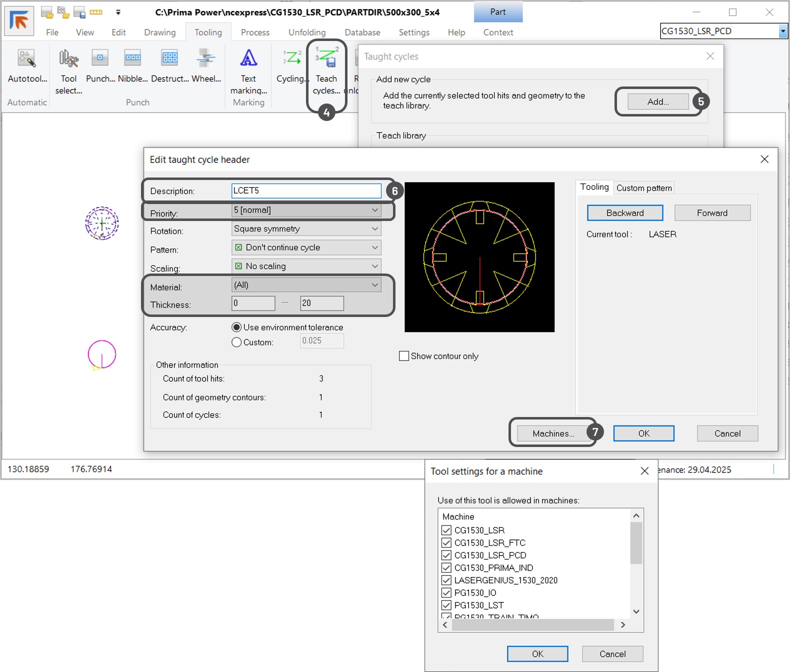
Task: Expand the Material dropdown
Action: 306,285
